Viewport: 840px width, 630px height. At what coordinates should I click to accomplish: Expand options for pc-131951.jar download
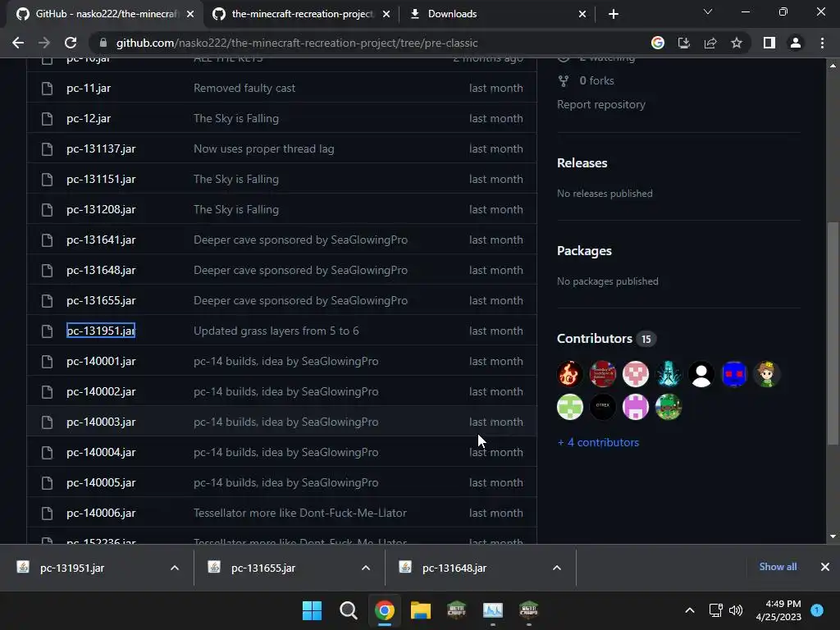coord(175,568)
